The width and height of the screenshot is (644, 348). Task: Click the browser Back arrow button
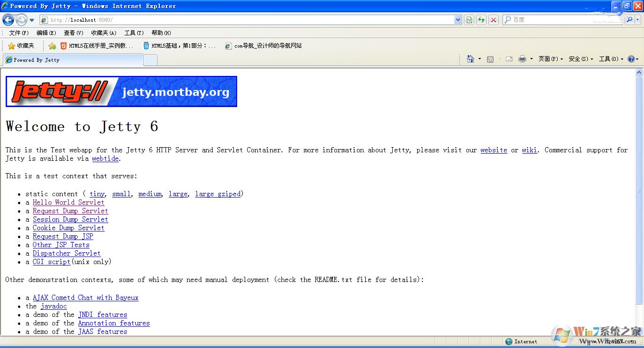[8, 20]
